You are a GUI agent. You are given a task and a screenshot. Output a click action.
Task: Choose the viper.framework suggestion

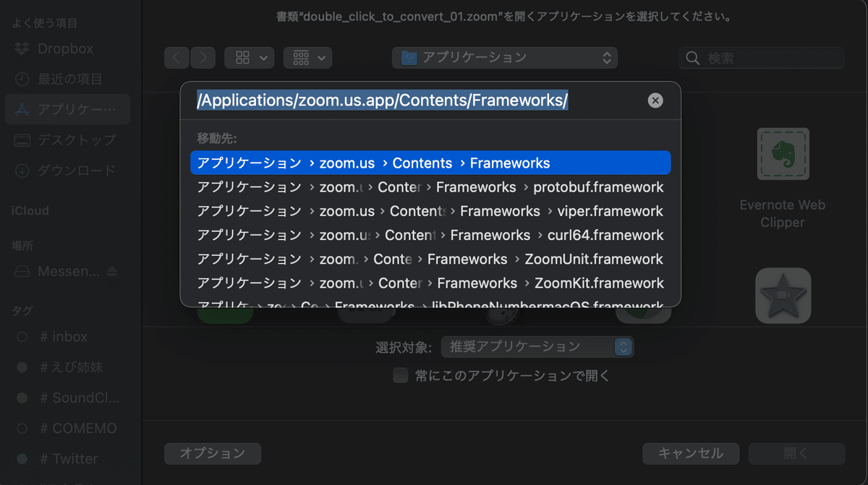pyautogui.click(x=430, y=211)
